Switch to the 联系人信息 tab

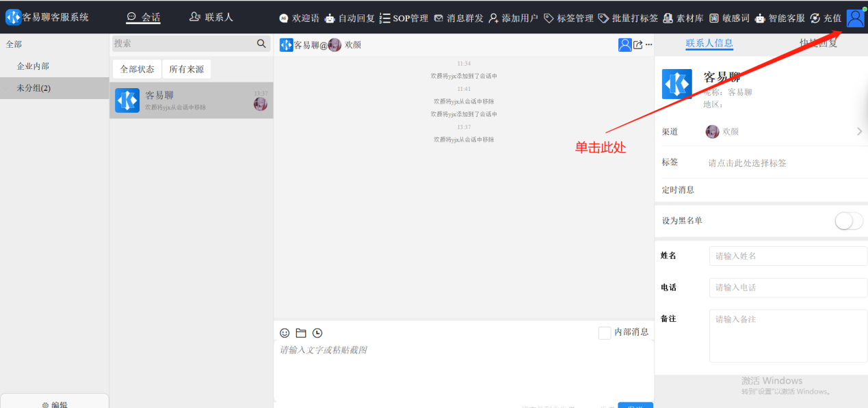point(709,43)
